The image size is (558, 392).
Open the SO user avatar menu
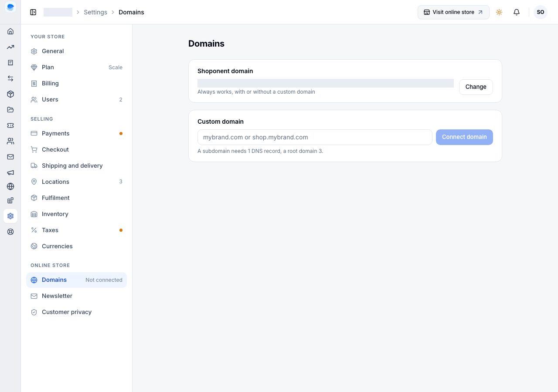[x=541, y=12]
